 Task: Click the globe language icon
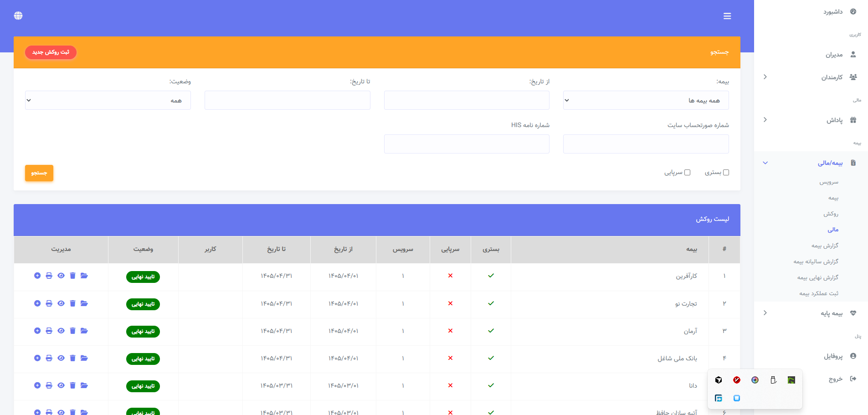[18, 15]
